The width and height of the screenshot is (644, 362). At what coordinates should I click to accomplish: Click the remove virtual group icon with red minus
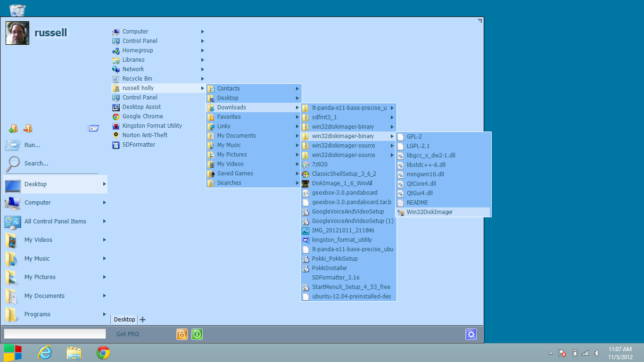click(27, 128)
